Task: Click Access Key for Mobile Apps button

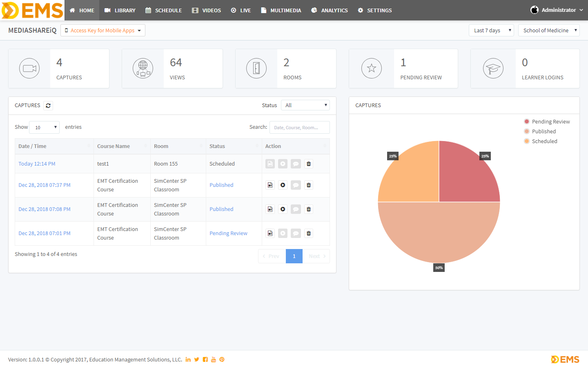Action: tap(103, 31)
